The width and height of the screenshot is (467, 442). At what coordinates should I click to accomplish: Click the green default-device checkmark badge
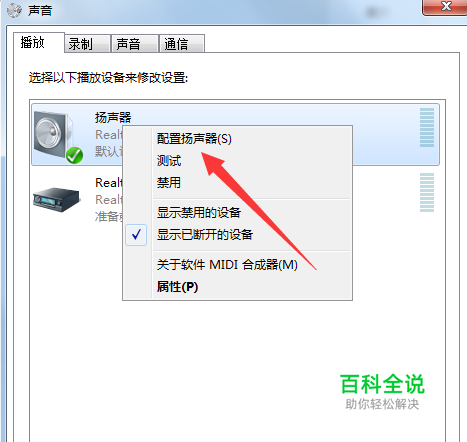[x=74, y=155]
